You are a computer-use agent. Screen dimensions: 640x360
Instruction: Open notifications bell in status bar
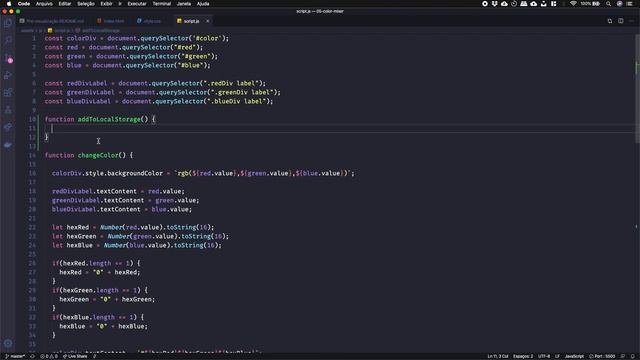click(633, 356)
